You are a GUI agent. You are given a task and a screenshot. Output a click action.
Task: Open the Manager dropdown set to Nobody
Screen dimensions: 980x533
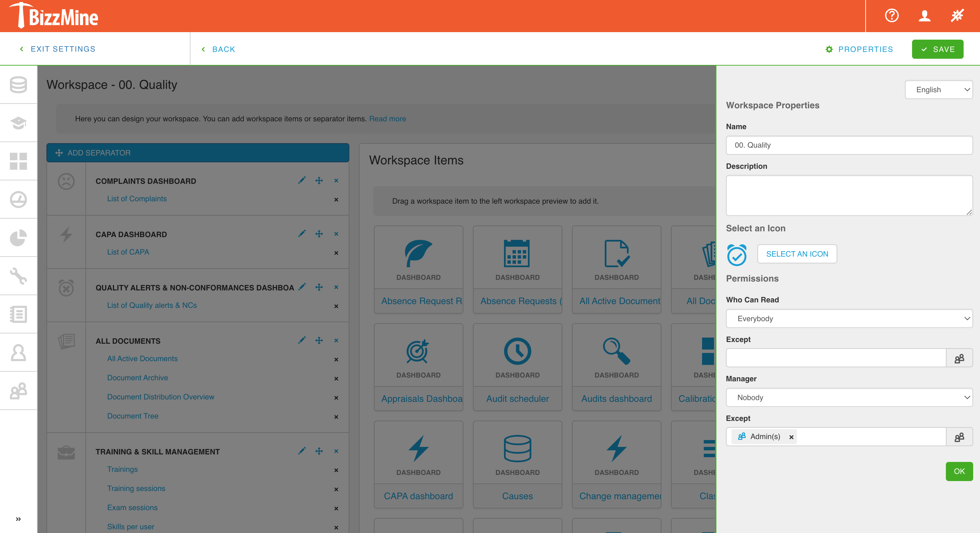849,397
